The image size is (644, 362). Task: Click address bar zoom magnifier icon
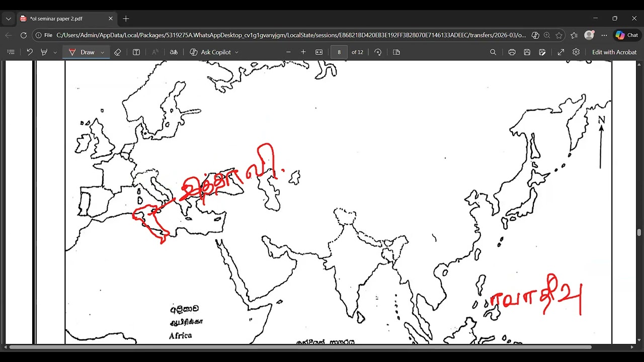547,35
